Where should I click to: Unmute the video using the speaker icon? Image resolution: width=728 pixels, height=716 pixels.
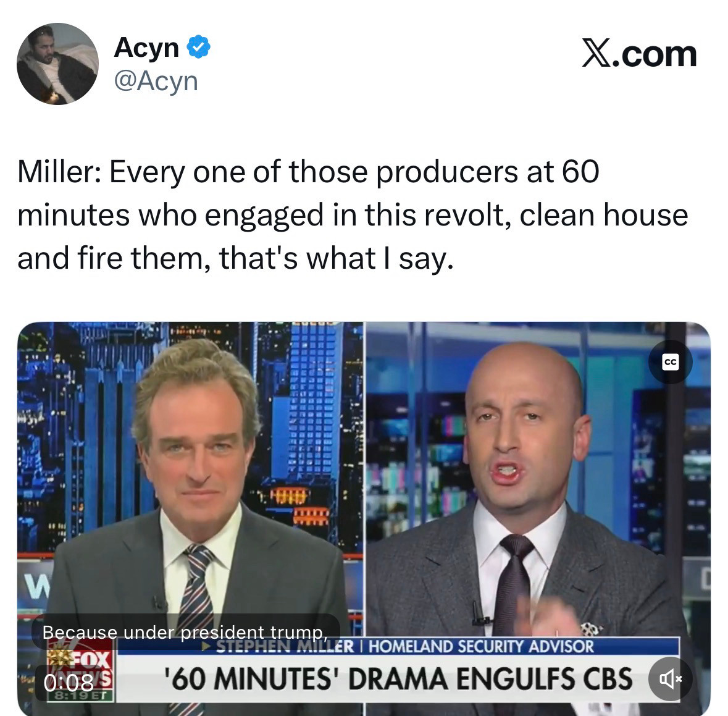(x=671, y=679)
